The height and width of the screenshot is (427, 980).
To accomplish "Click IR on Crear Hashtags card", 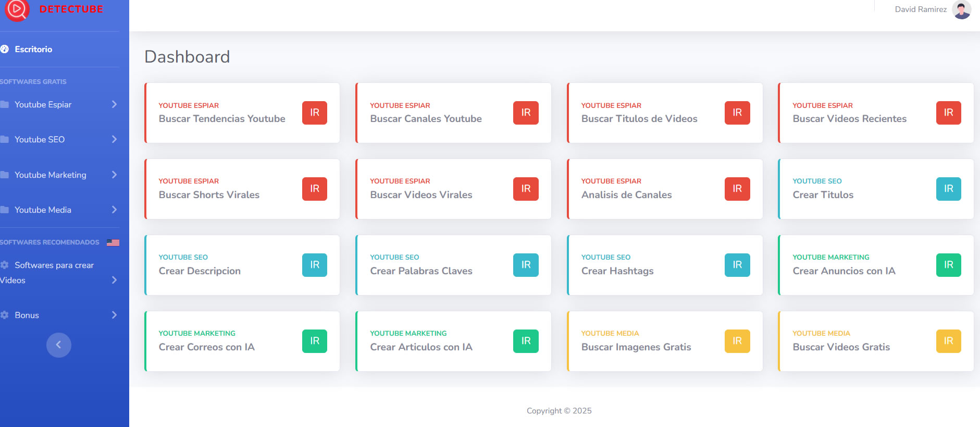I will (x=737, y=265).
